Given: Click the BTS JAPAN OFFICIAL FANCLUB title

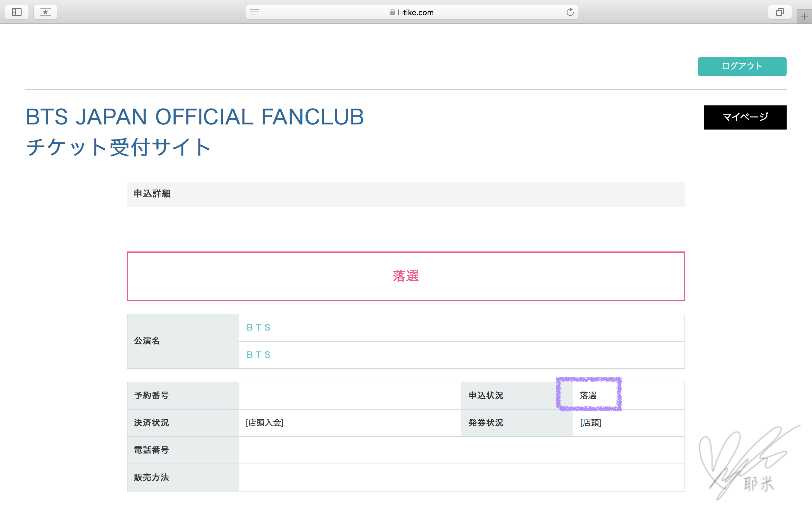Looking at the screenshot, I should coord(195,117).
